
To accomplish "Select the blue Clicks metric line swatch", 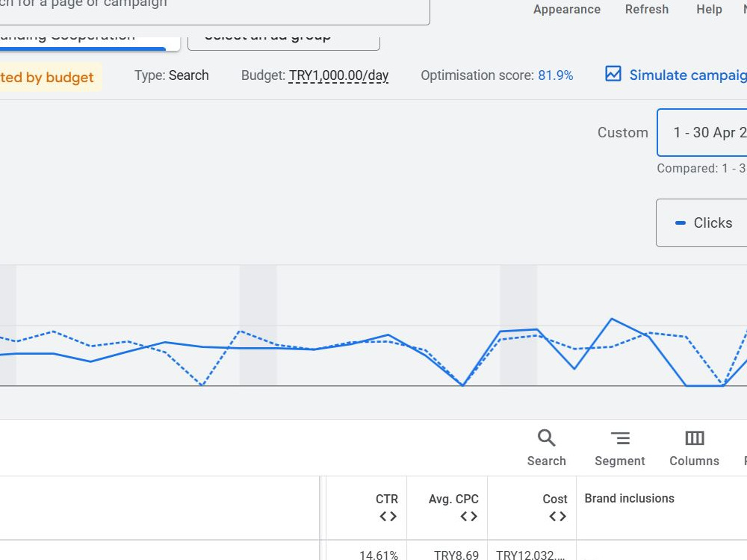I will click(x=681, y=223).
